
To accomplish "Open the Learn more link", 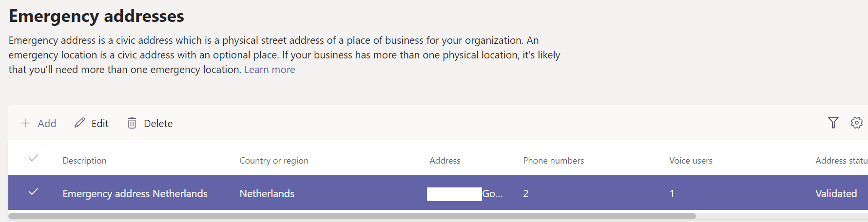I will 270,70.
